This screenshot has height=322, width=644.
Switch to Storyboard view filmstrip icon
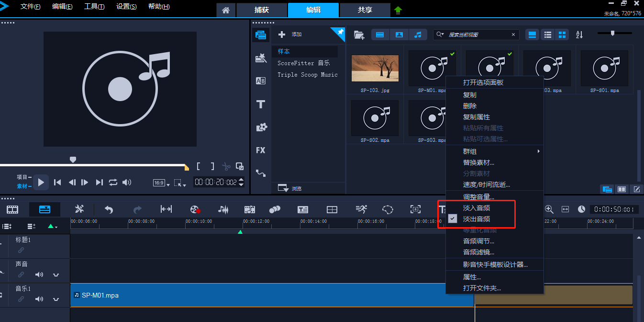tap(12, 209)
